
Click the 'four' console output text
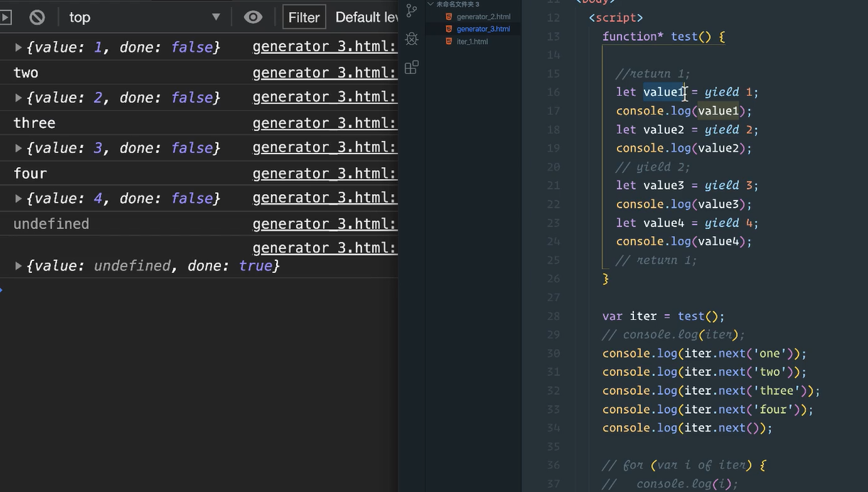[30, 173]
